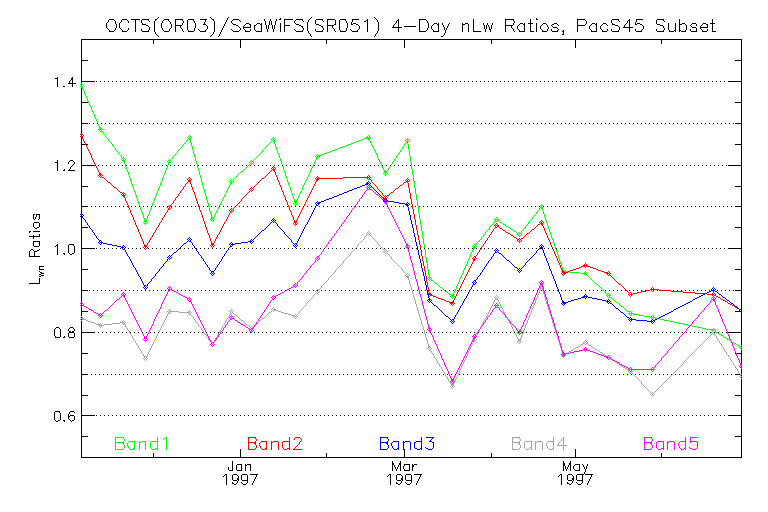Click the Mar 1997 x-axis label
768x512 pixels.
(404, 473)
